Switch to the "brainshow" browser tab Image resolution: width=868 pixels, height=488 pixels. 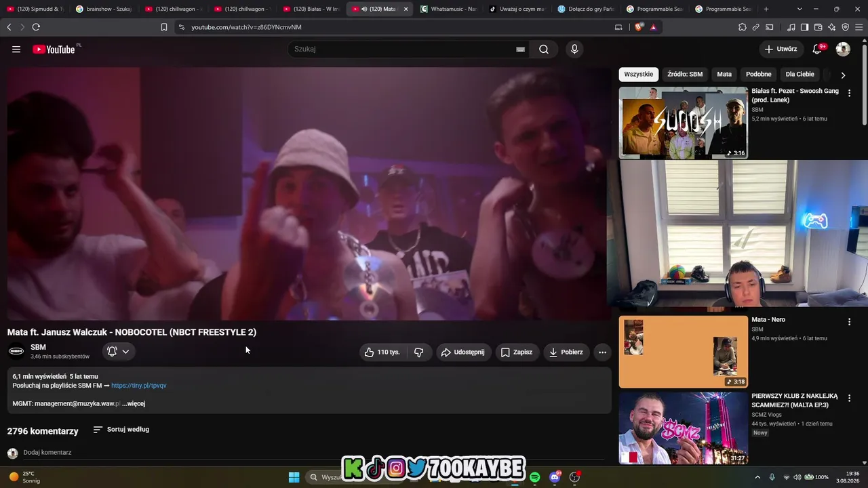(104, 9)
